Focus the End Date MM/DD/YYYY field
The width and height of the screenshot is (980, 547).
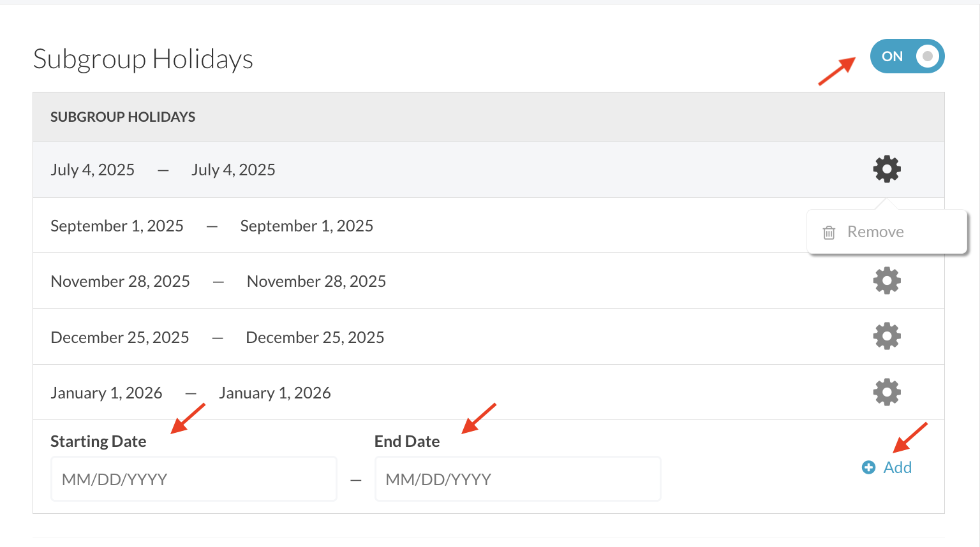(x=517, y=479)
